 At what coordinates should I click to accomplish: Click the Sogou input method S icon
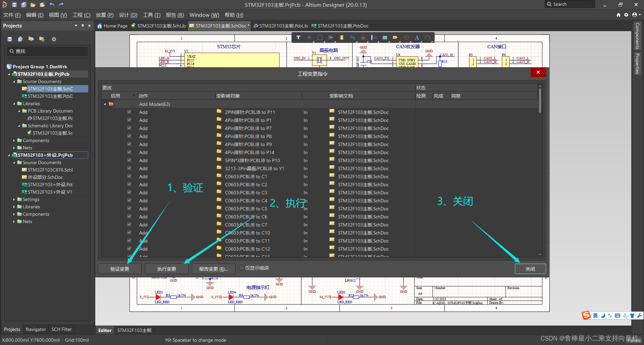pyautogui.click(x=586, y=315)
